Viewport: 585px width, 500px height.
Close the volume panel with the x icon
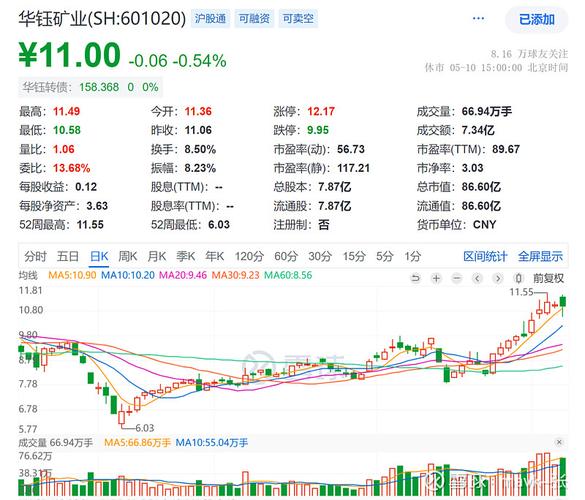(x=559, y=442)
